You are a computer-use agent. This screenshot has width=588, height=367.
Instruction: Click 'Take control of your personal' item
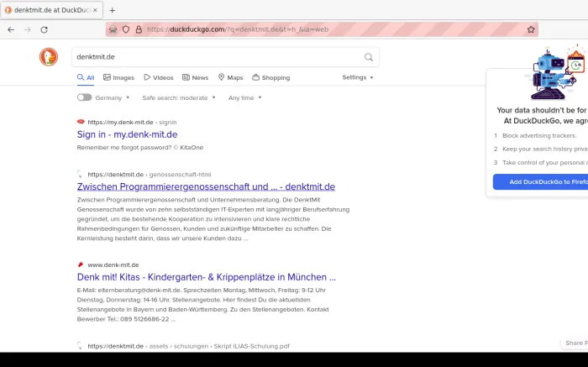[545, 162]
